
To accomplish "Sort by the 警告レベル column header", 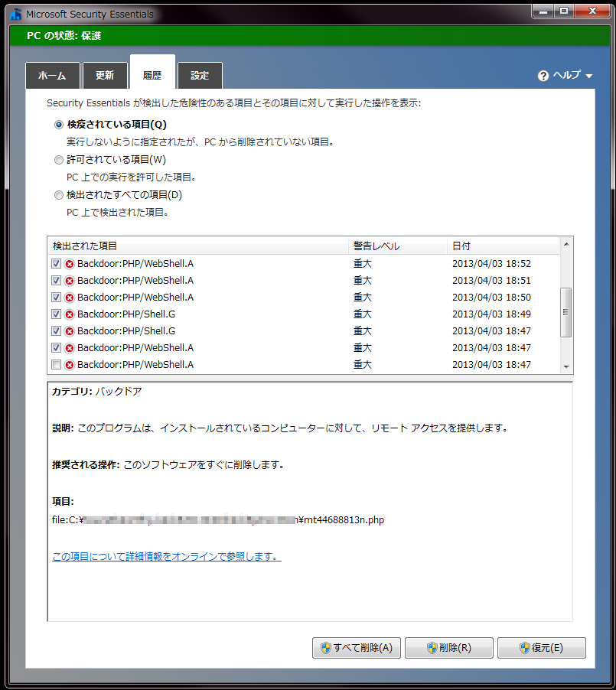I will (398, 246).
